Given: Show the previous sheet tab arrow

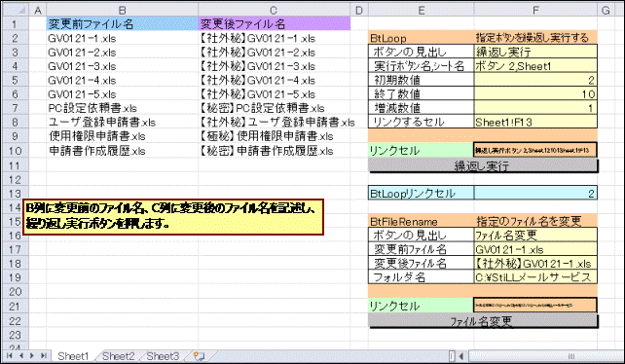Looking at the screenshot, I should pyautogui.click(x=21, y=355).
